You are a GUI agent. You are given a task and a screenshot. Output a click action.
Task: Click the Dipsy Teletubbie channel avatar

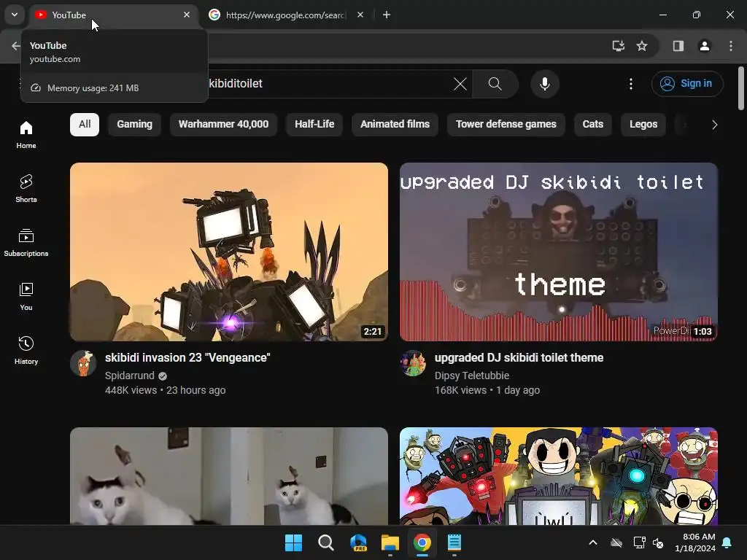click(413, 363)
